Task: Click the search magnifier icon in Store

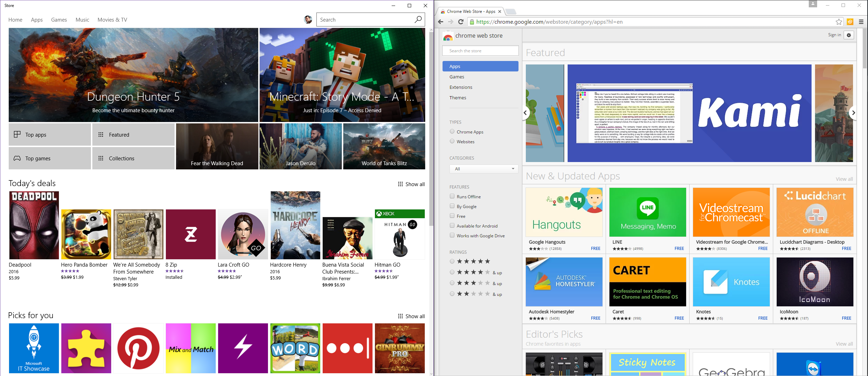Action: pyautogui.click(x=418, y=20)
